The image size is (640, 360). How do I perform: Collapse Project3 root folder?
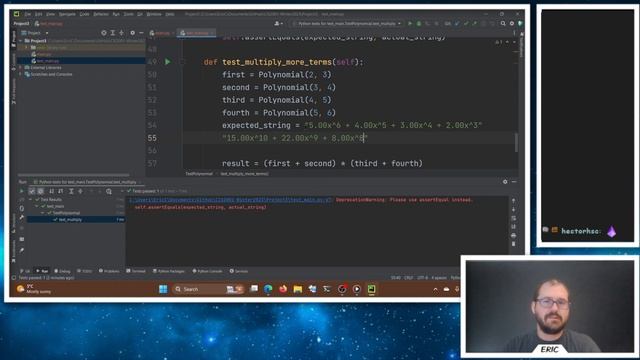(21, 41)
